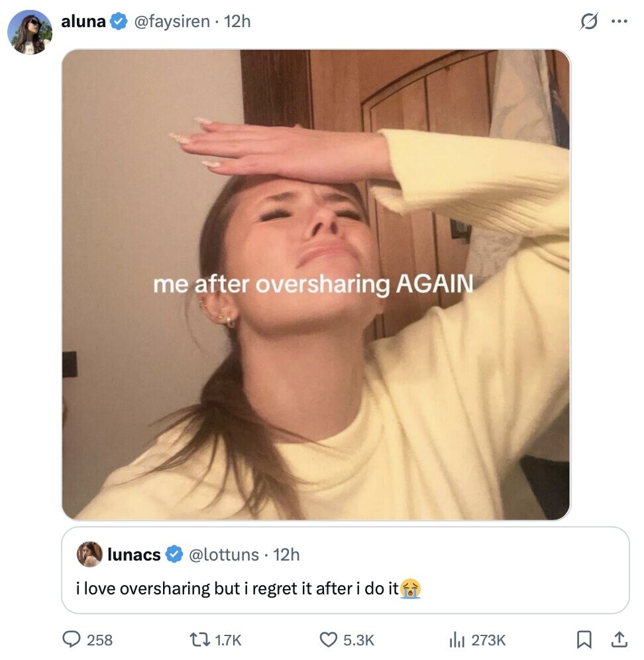Open aluna's profile picture
Screen dimensions: 644x660
(29, 31)
